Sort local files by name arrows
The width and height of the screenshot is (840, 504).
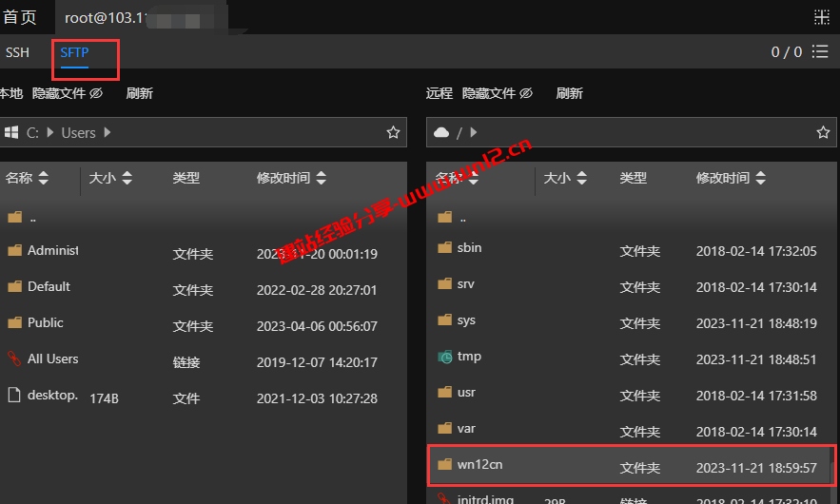44,178
